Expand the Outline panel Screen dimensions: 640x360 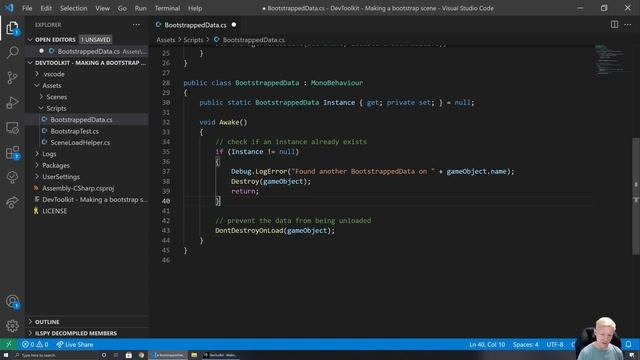point(87,322)
